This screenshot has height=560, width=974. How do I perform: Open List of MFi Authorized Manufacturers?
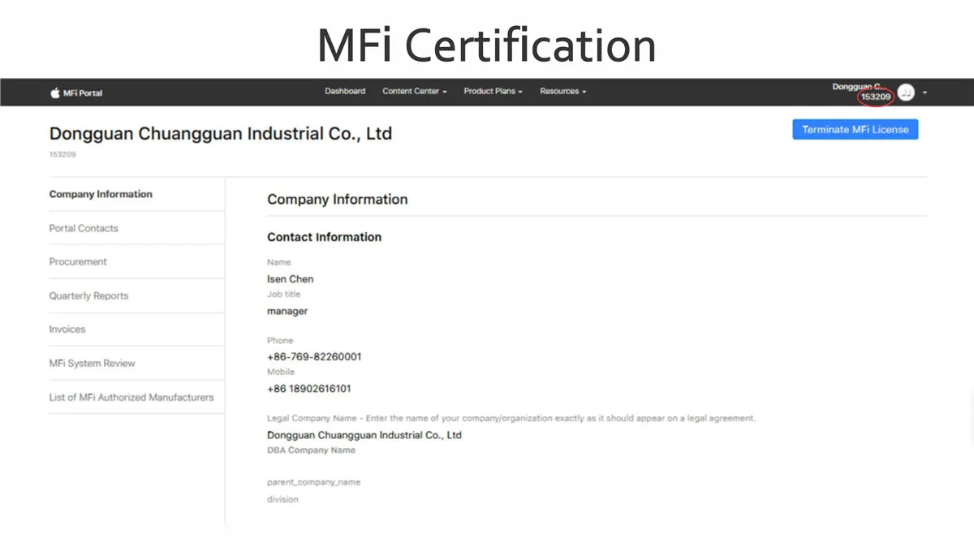131,397
